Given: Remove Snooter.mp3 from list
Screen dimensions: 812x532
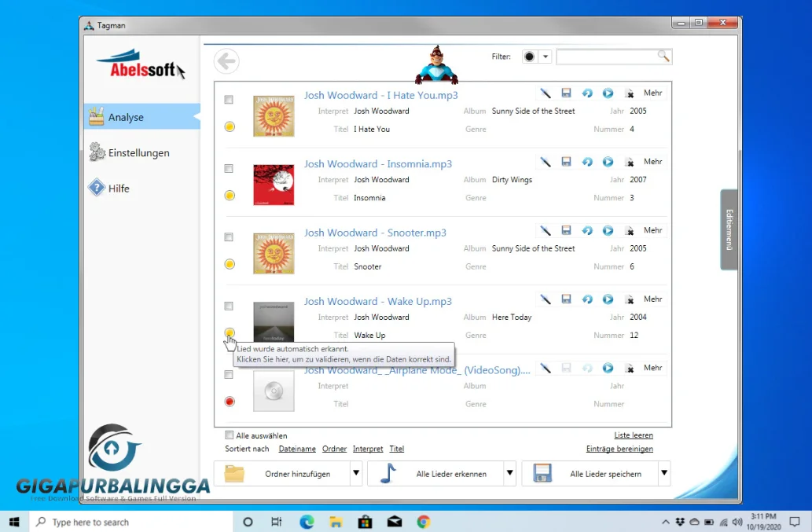Looking at the screenshot, I should (629, 231).
